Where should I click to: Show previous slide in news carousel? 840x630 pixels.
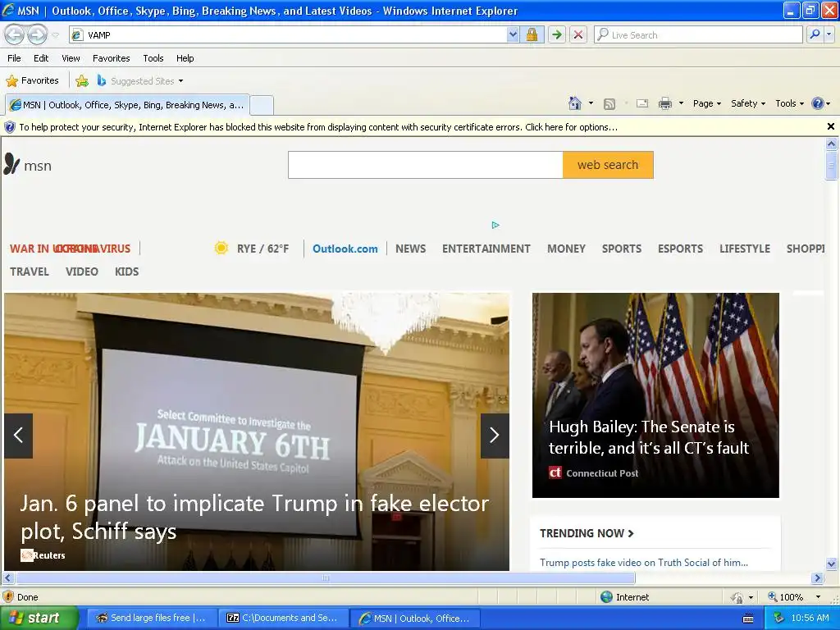[18, 436]
